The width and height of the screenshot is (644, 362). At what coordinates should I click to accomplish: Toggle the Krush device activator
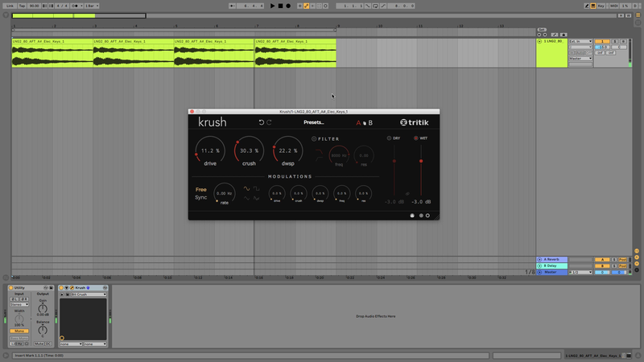[62, 288]
